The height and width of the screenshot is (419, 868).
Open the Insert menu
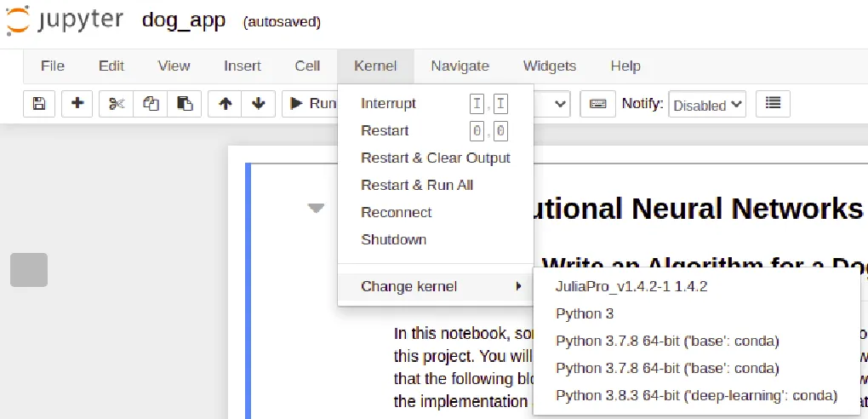click(x=243, y=66)
